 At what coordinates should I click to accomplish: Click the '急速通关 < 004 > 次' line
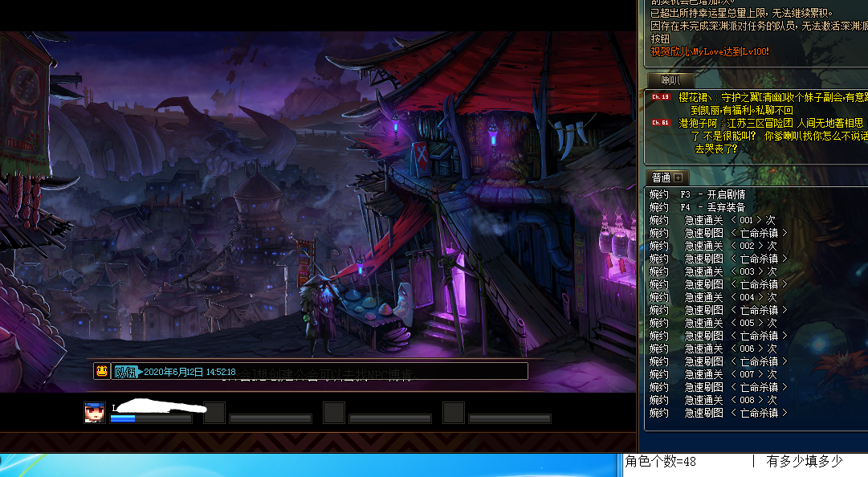coord(713,297)
